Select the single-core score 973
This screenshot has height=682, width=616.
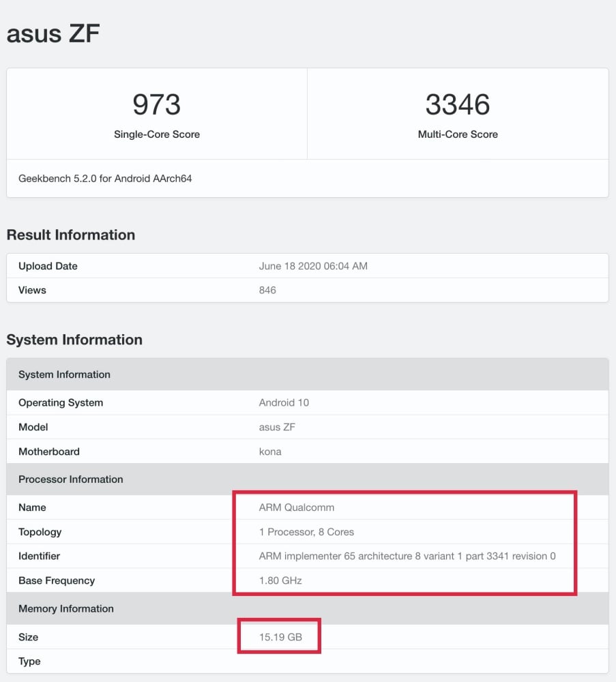tap(156, 104)
